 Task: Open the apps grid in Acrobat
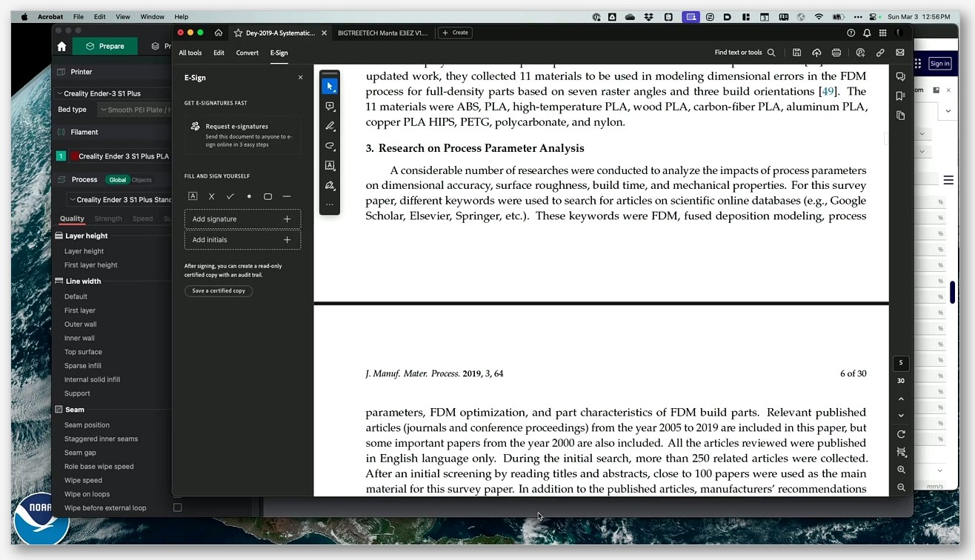(x=882, y=33)
